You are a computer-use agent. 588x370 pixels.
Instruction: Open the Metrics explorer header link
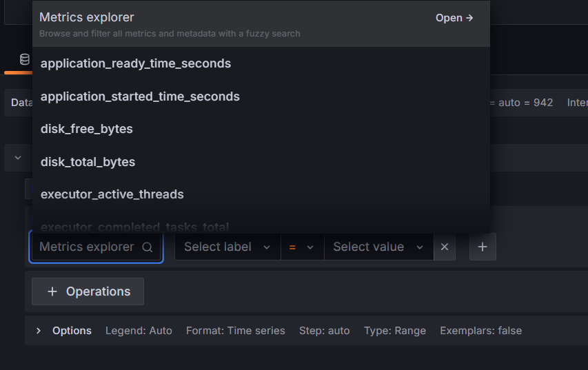click(454, 18)
